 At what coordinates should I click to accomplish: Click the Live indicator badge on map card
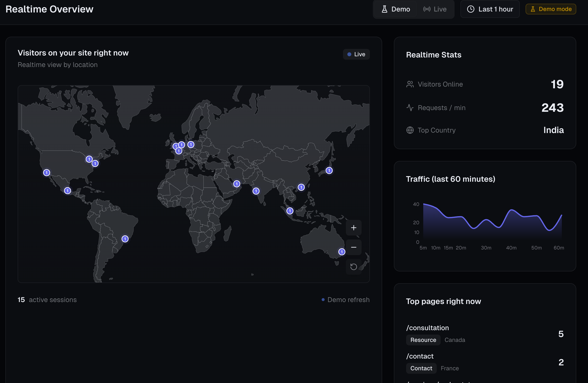point(356,54)
